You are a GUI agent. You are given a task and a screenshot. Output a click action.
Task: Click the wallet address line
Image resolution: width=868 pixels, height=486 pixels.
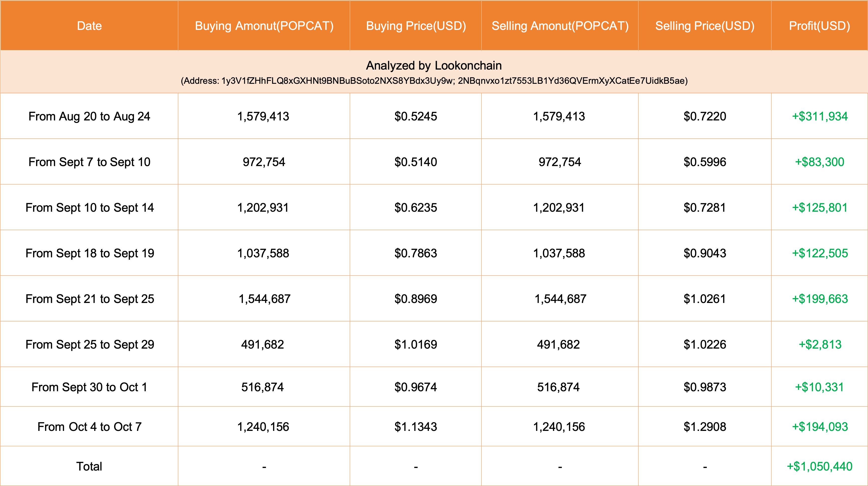[x=434, y=81]
